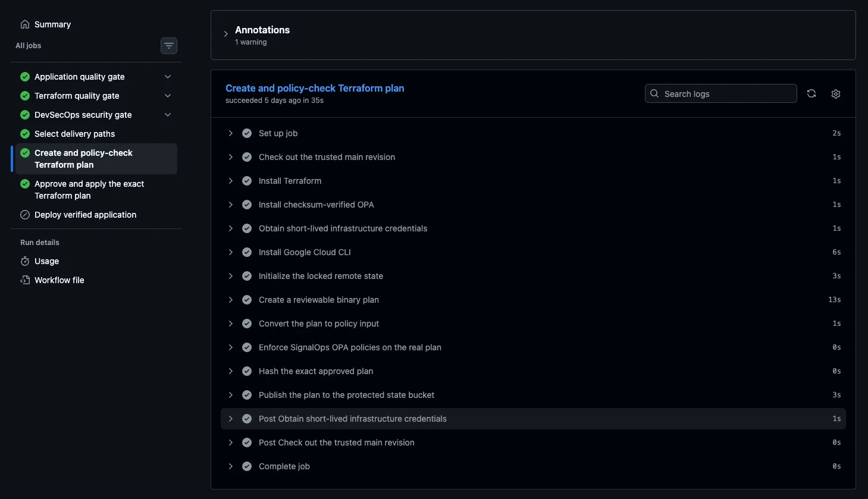
Task: Click the Summary home icon
Action: click(25, 24)
